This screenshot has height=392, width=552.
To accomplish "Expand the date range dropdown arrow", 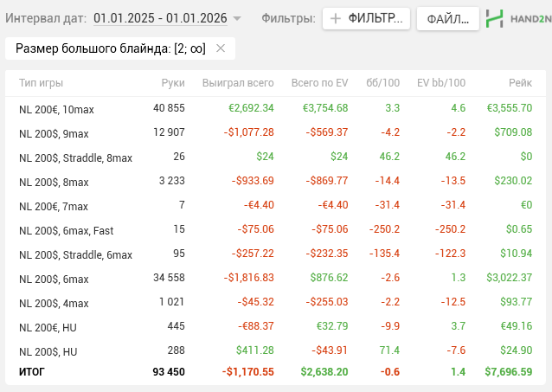I will (237, 18).
